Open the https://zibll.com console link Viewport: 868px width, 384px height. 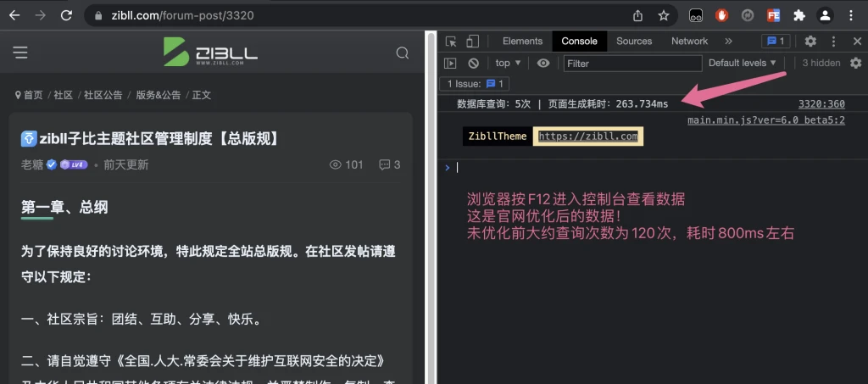587,136
